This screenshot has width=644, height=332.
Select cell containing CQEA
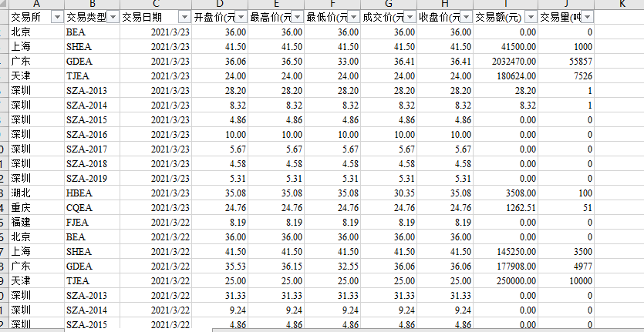click(92, 208)
